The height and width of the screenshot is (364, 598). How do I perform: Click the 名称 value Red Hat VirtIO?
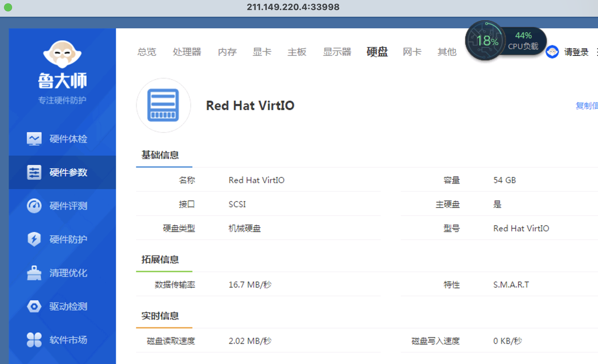[256, 180]
